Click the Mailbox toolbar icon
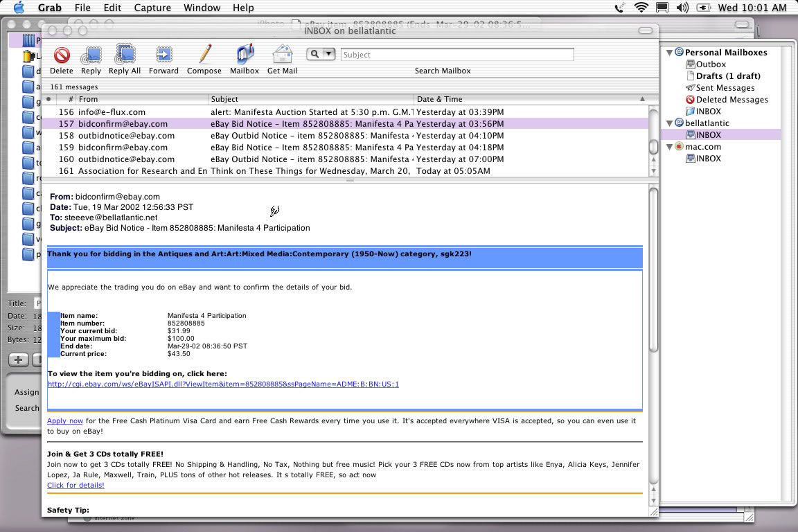 click(x=245, y=55)
